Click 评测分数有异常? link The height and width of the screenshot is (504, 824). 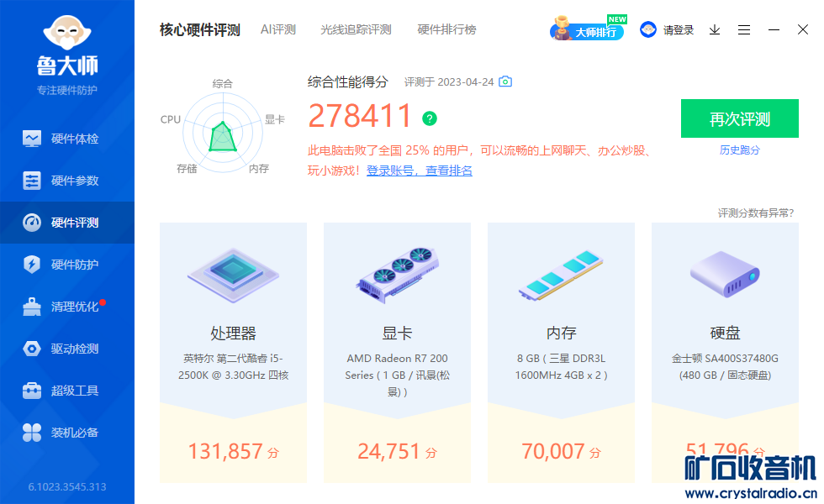coord(756,213)
